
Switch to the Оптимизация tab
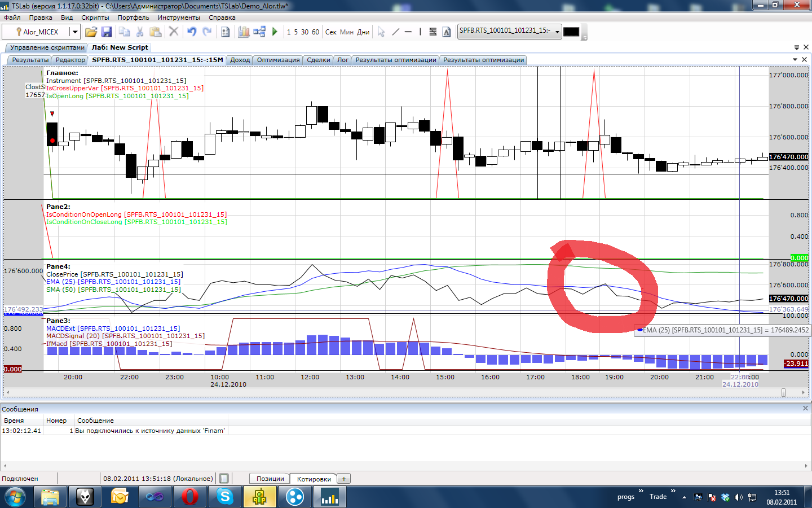(x=278, y=60)
